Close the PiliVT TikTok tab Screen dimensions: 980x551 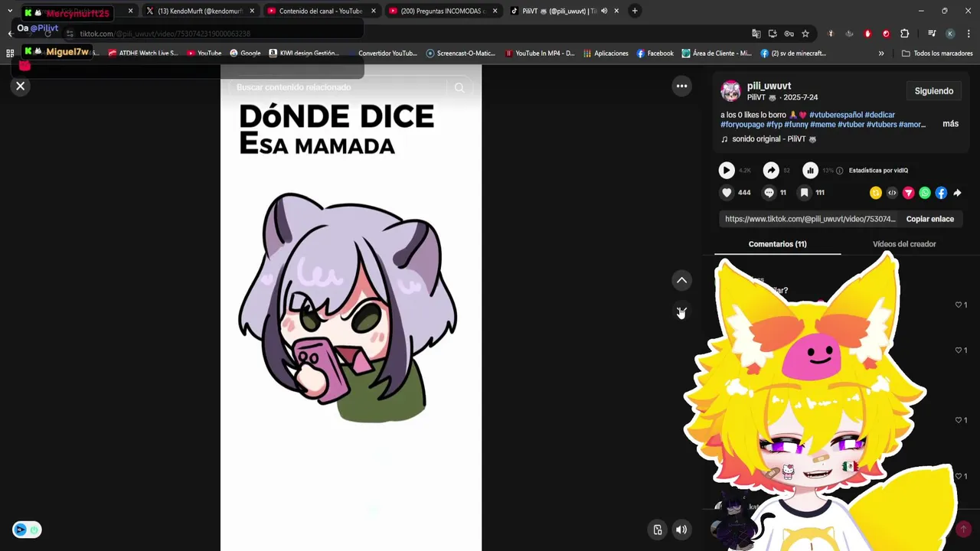616,11
